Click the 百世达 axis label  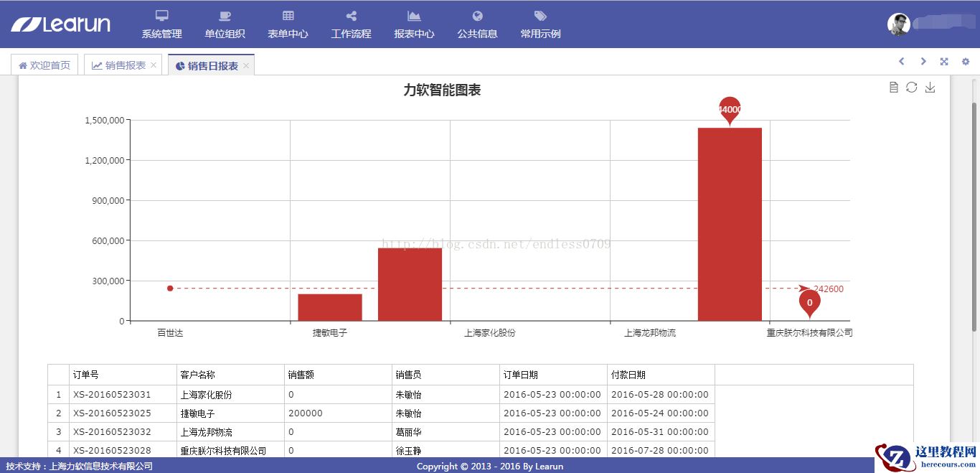(x=170, y=333)
